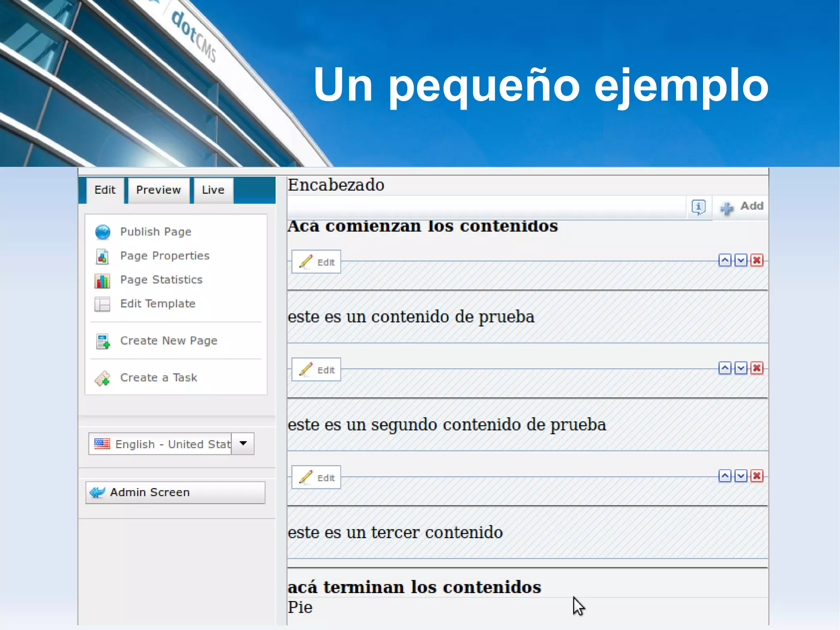Click the Publish Page globe icon
840x630 pixels.
tap(103, 232)
